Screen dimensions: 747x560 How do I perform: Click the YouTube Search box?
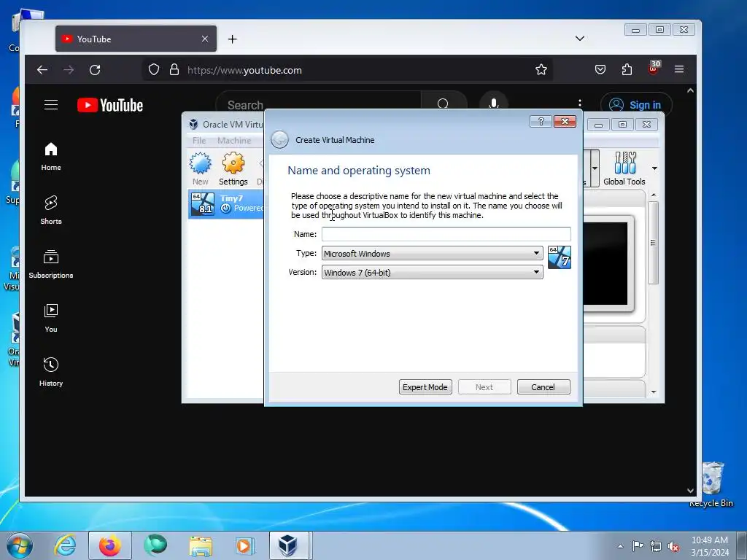click(x=318, y=104)
